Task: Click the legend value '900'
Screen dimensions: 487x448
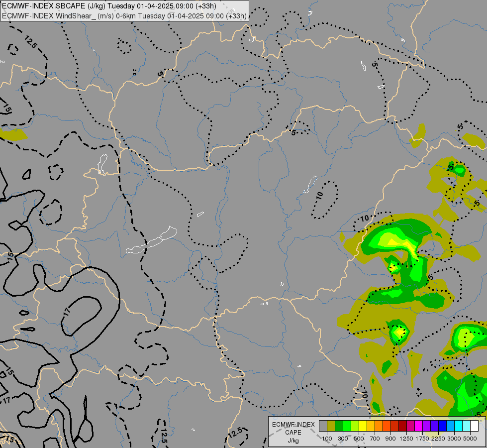Action: point(390,439)
